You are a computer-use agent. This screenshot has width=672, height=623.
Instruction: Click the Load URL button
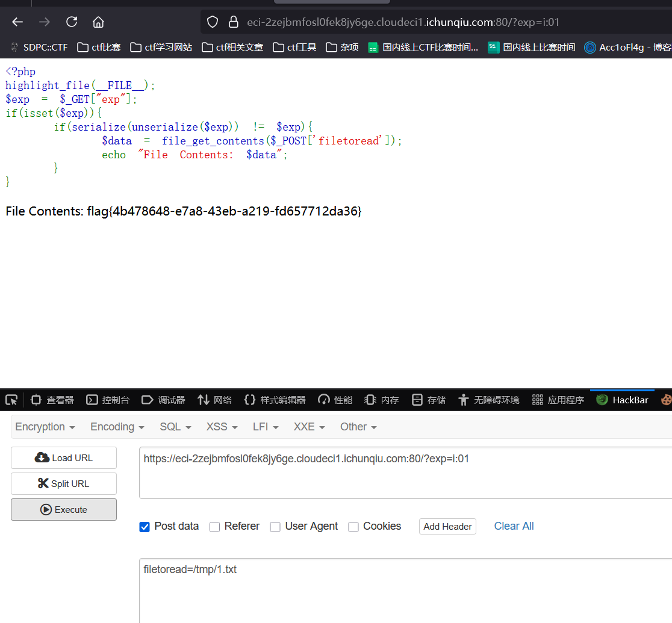point(64,457)
